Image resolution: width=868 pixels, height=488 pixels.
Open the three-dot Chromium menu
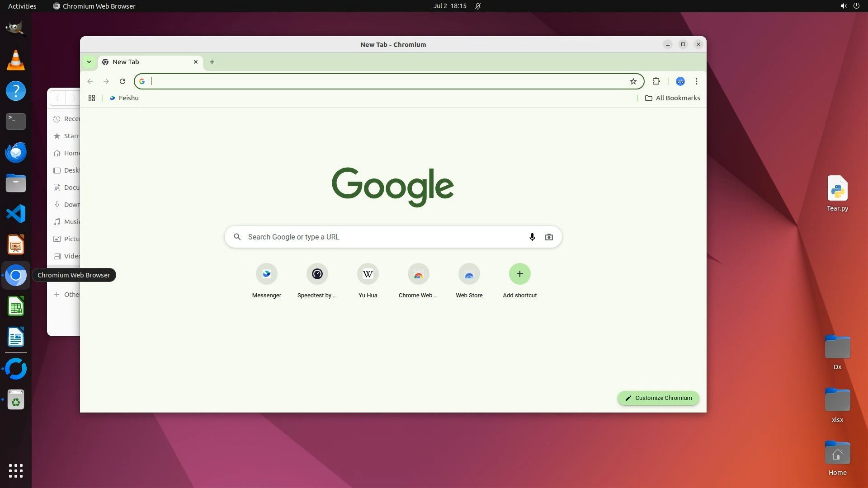[696, 81]
